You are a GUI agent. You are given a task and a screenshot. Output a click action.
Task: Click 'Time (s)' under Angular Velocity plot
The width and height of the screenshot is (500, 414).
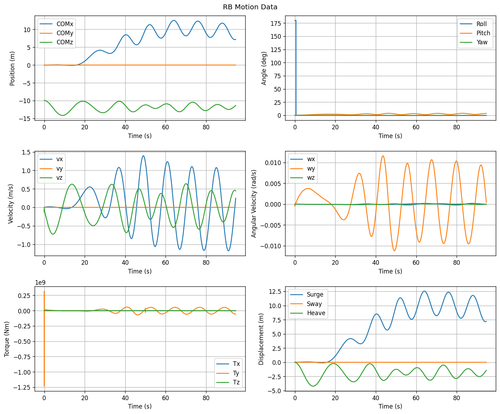(390, 271)
